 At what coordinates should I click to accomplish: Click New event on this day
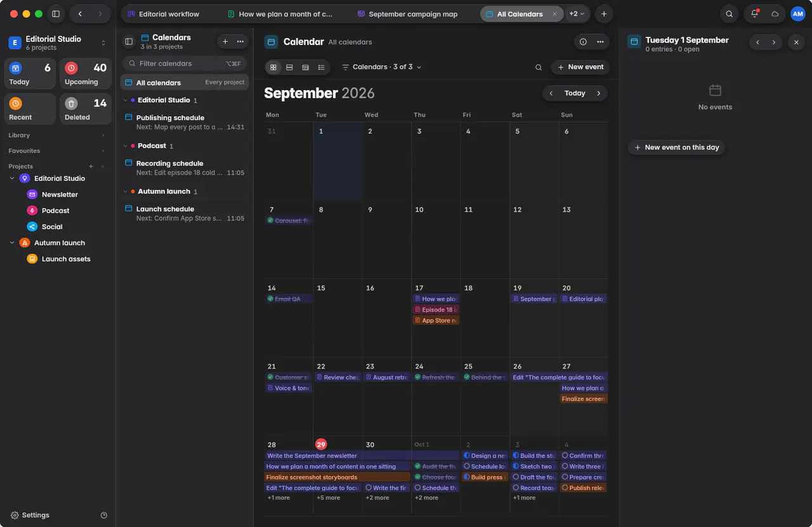[x=676, y=147]
